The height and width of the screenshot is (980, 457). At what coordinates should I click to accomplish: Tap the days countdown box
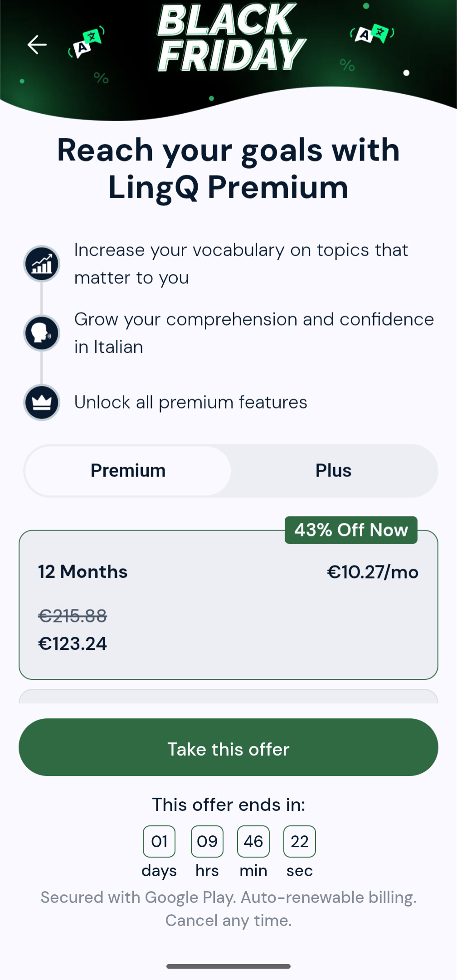point(159,841)
